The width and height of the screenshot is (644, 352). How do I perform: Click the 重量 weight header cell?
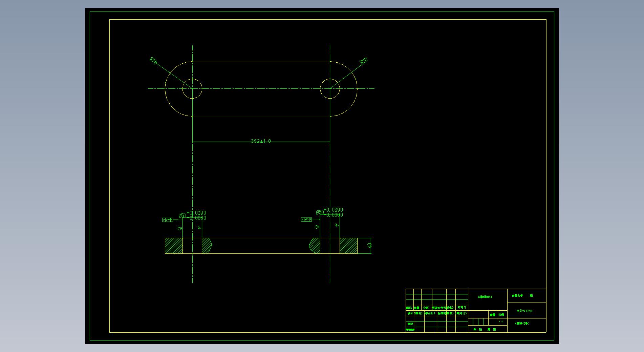click(x=493, y=315)
